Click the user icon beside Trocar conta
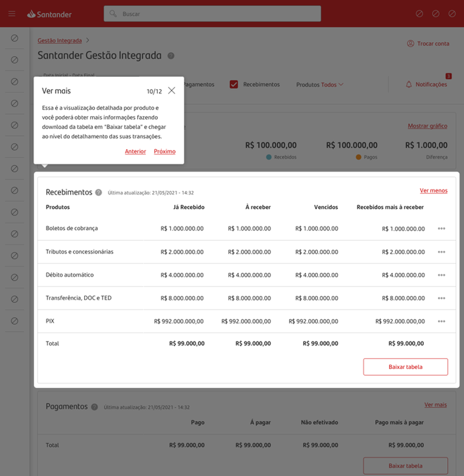The width and height of the screenshot is (464, 476). (410, 43)
